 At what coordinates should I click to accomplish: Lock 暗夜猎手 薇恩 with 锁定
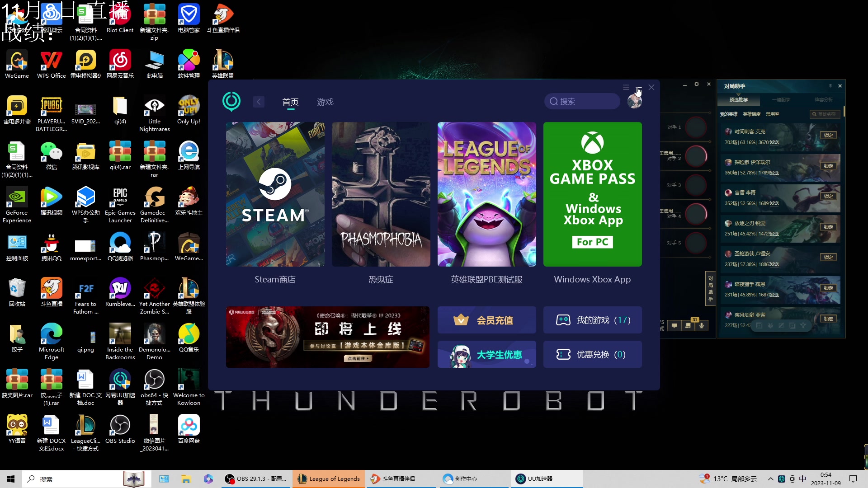(828, 288)
